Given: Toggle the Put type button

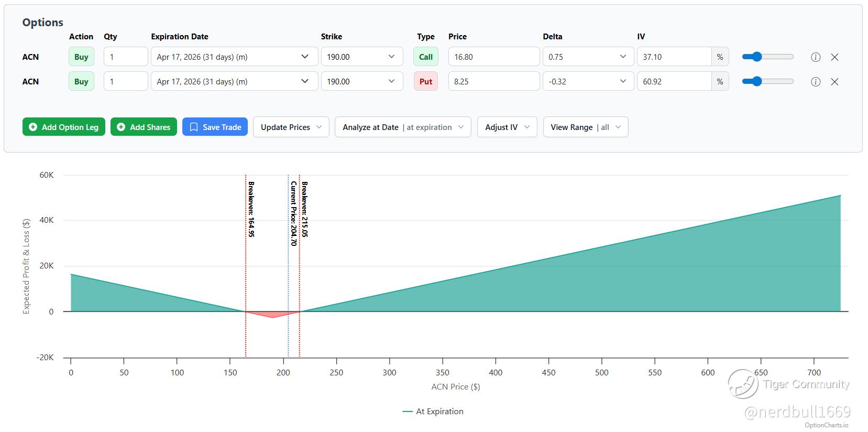Looking at the screenshot, I should pos(425,82).
